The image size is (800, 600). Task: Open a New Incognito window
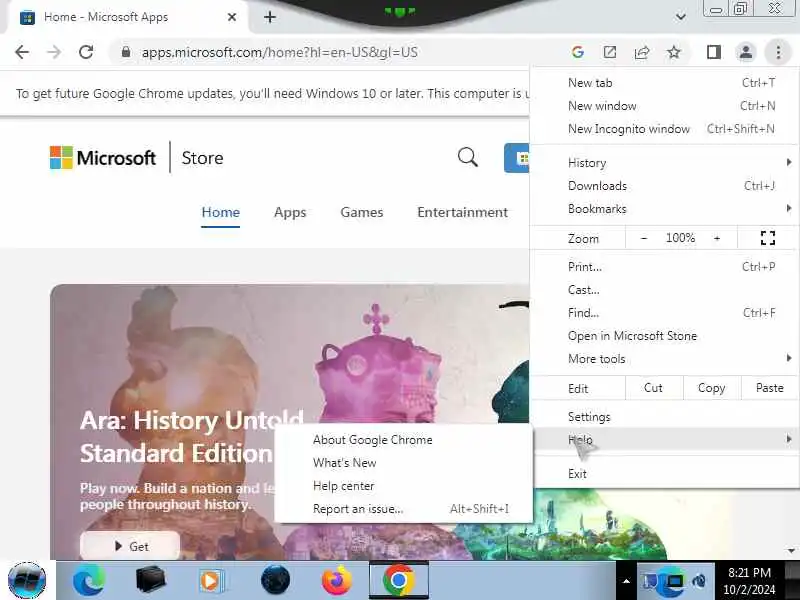click(665, 129)
